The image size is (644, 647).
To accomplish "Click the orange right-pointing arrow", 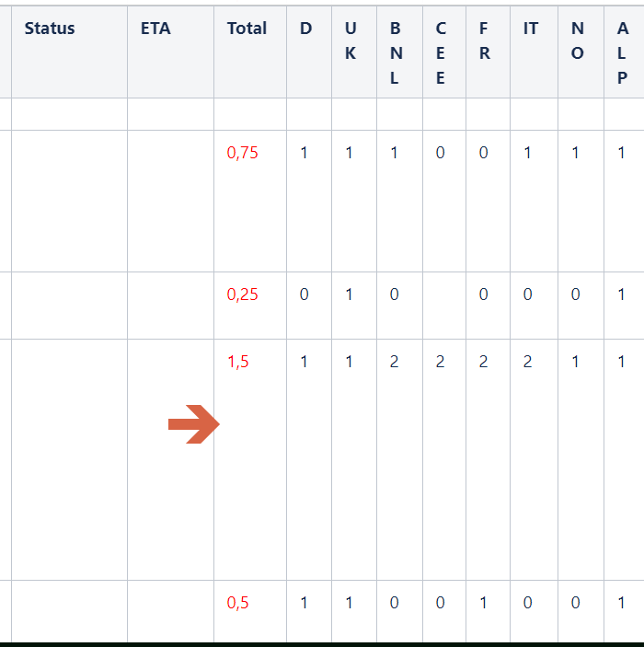I will tap(194, 424).
